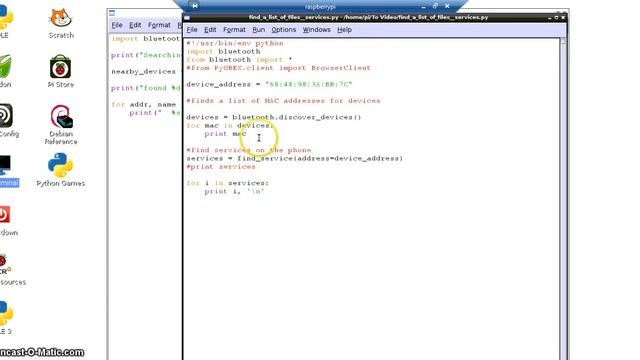This screenshot has width=640, height=360.
Task: Click the '#print services' comment line
Action: pyautogui.click(x=221, y=167)
